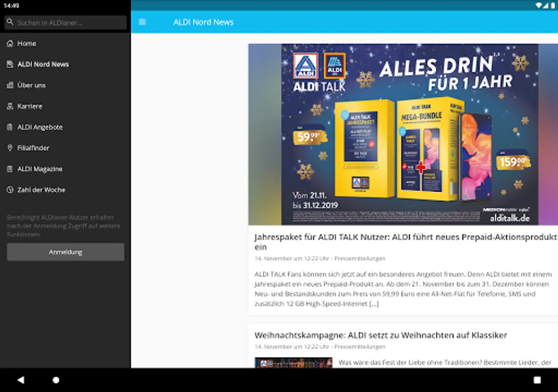558x392 pixels.
Task: Open Über uns menu entry
Action: 65,85
